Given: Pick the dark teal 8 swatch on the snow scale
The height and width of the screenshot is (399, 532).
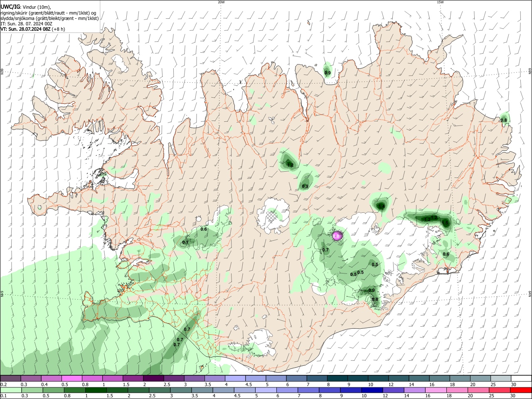Looking at the screenshot, I should (x=337, y=379).
